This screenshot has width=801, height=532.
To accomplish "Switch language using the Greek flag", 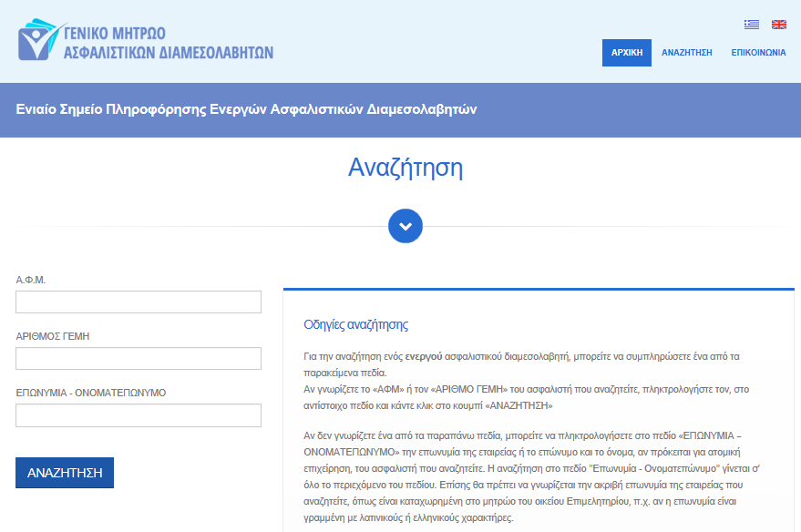I will coord(751,24).
